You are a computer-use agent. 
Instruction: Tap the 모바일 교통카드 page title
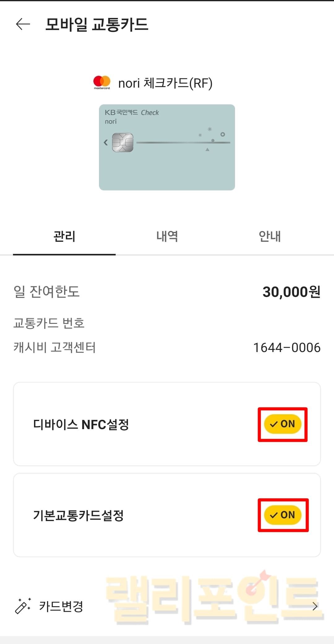pyautogui.click(x=97, y=24)
